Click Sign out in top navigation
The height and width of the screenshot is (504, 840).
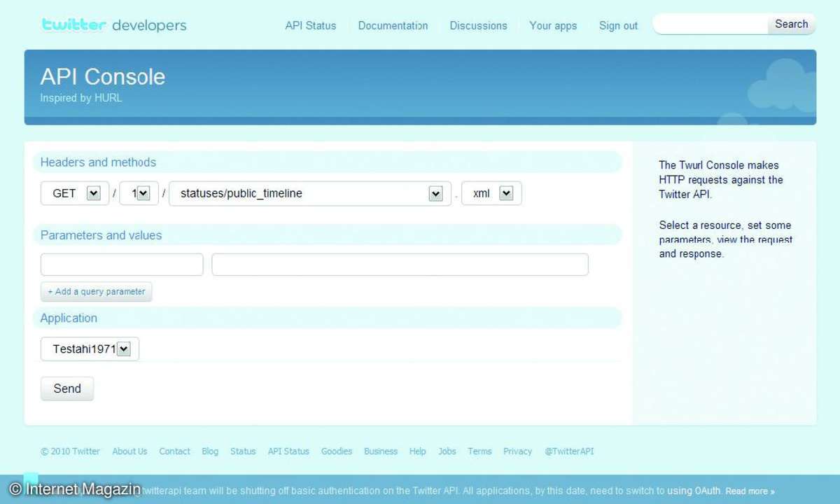[618, 26]
